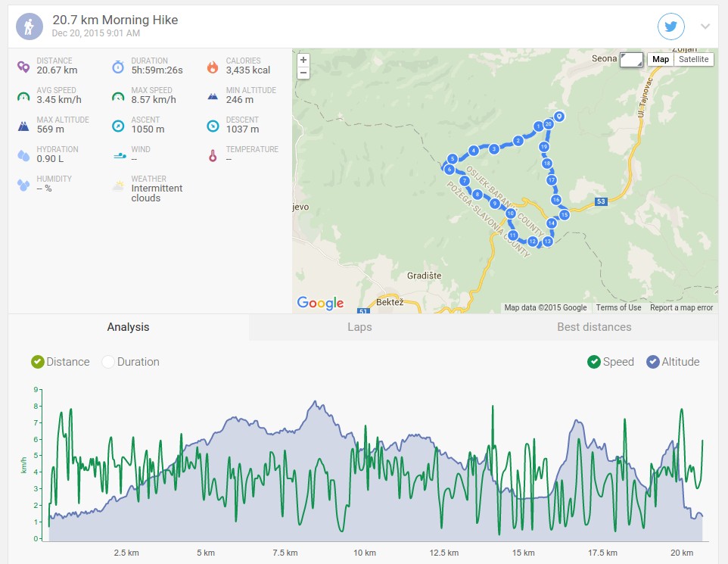Click the Weather cloud icon
The image size is (728, 564).
(119, 185)
